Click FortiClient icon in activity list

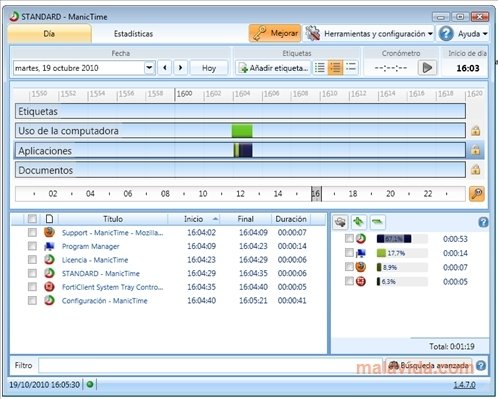point(49,287)
